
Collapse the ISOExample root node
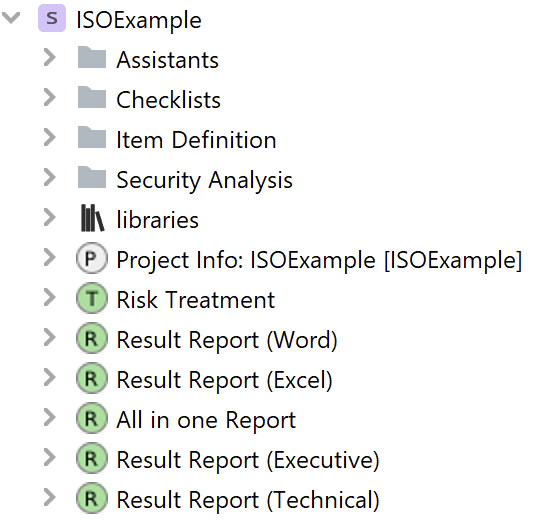[11, 17]
